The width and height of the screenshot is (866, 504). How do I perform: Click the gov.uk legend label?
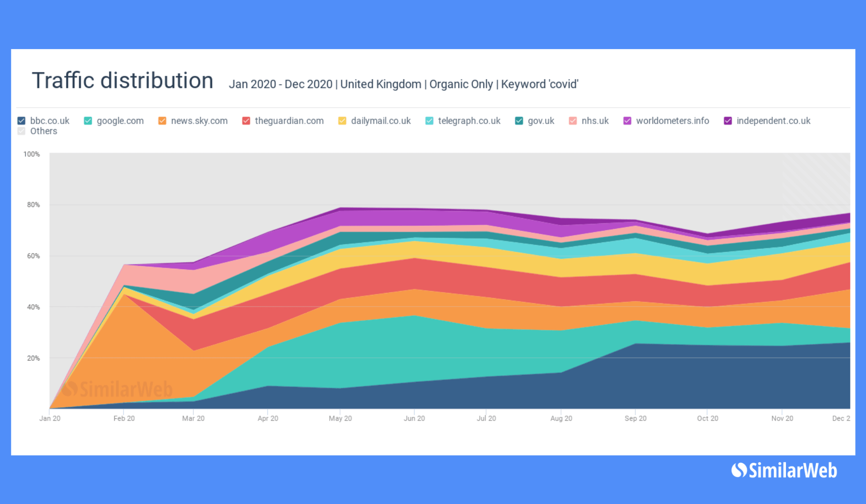[x=541, y=121]
